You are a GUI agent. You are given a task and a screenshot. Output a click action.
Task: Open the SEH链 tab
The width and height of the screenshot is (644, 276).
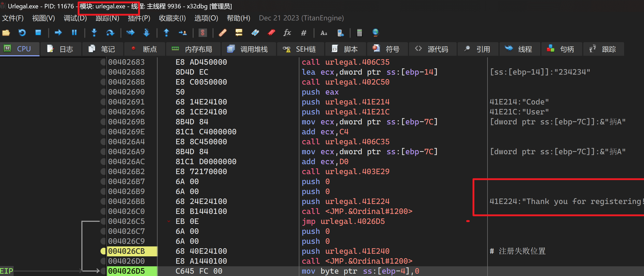pyautogui.click(x=300, y=49)
